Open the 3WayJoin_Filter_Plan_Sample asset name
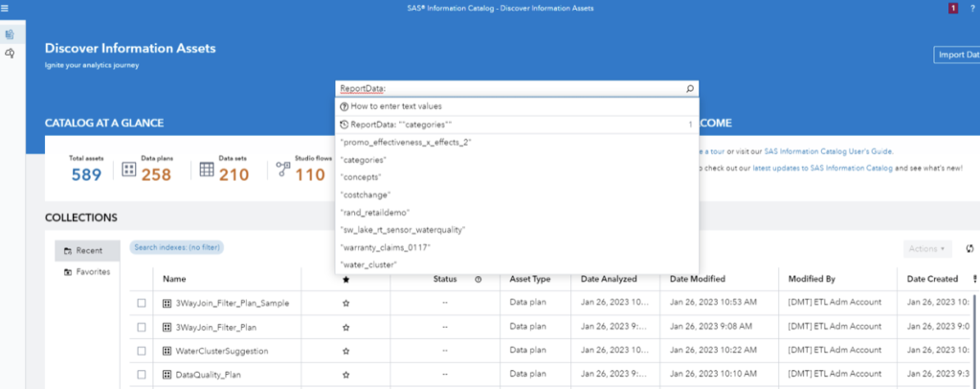980x389 pixels. 233,303
